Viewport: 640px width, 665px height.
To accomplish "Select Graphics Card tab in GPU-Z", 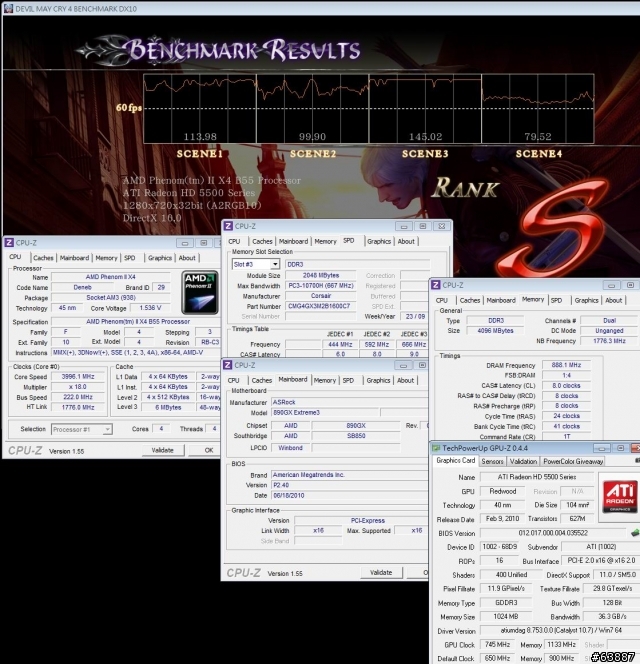I will [456, 461].
